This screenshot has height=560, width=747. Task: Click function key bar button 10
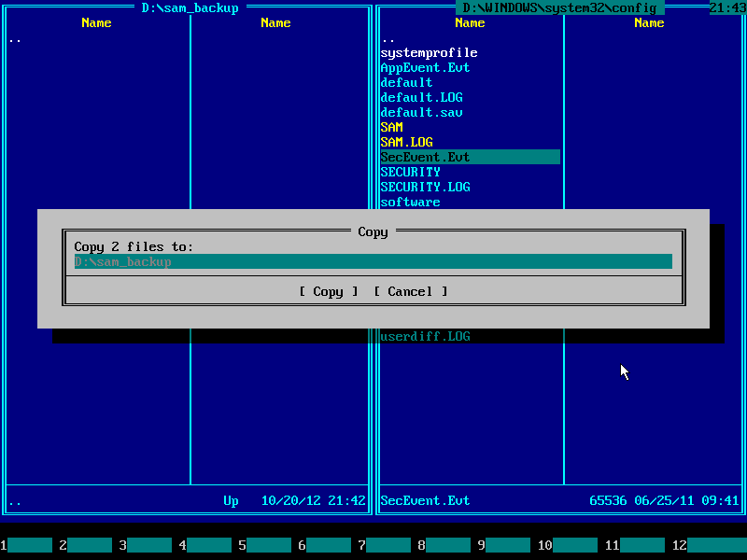[x=568, y=545]
